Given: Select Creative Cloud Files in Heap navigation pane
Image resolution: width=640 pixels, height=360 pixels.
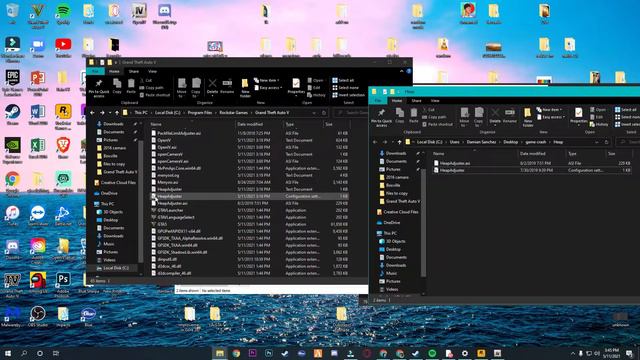Looking at the screenshot, I should click(400, 212).
